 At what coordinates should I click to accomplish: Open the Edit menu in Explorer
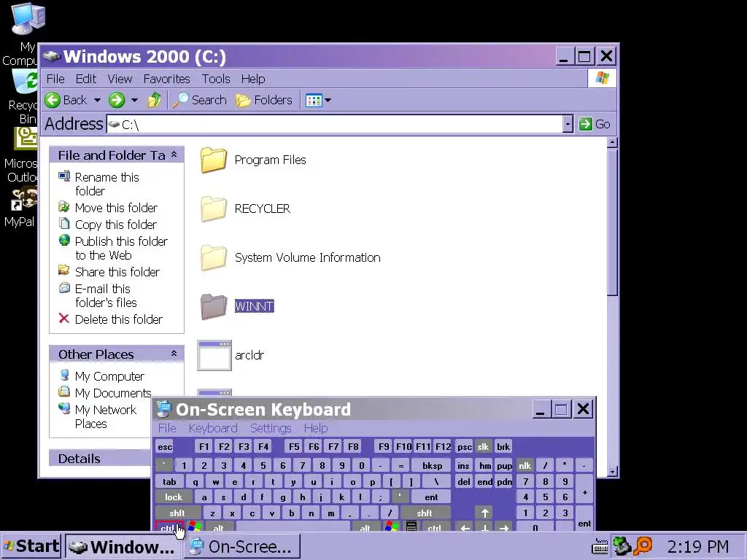point(86,79)
